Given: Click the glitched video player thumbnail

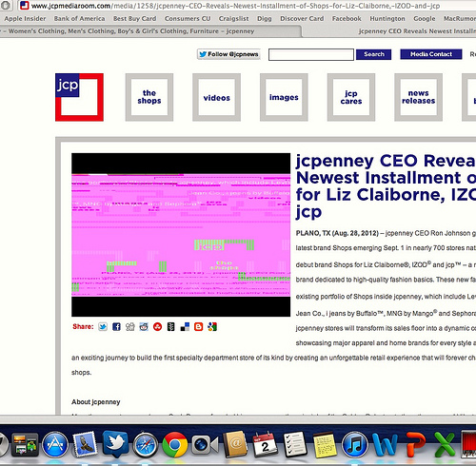Looking at the screenshot, I should (181, 235).
